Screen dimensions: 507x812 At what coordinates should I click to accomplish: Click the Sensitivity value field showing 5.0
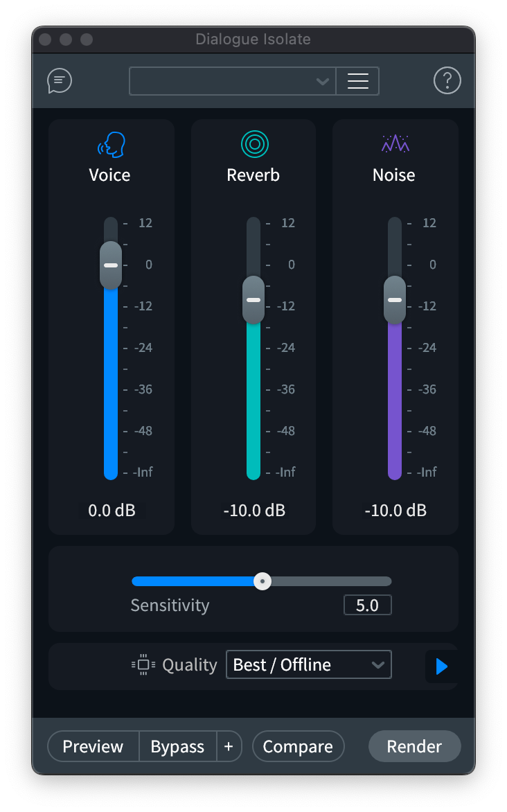point(367,605)
